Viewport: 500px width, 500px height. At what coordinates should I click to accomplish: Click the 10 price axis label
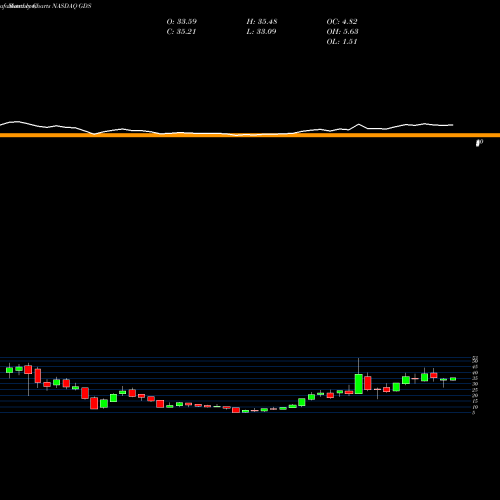(x=475, y=407)
